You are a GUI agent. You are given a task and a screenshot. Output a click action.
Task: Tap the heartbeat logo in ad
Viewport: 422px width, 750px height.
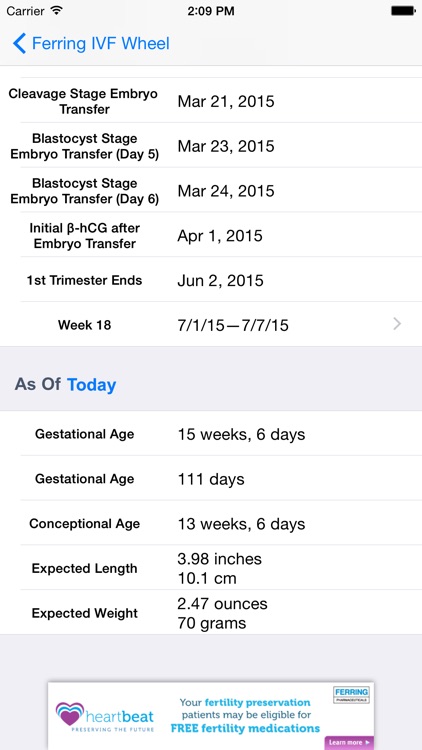tap(105, 718)
